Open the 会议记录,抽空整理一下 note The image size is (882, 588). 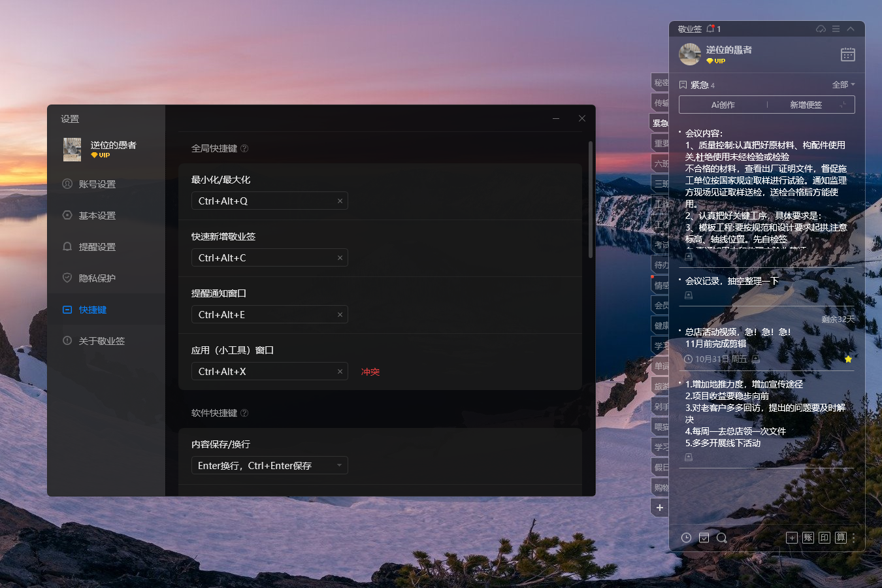click(732, 281)
